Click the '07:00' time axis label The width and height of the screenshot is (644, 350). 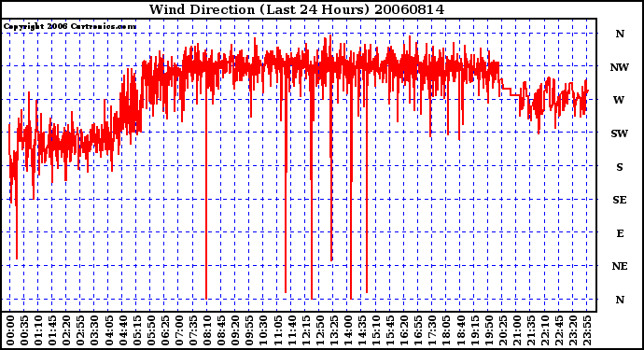coord(179,330)
